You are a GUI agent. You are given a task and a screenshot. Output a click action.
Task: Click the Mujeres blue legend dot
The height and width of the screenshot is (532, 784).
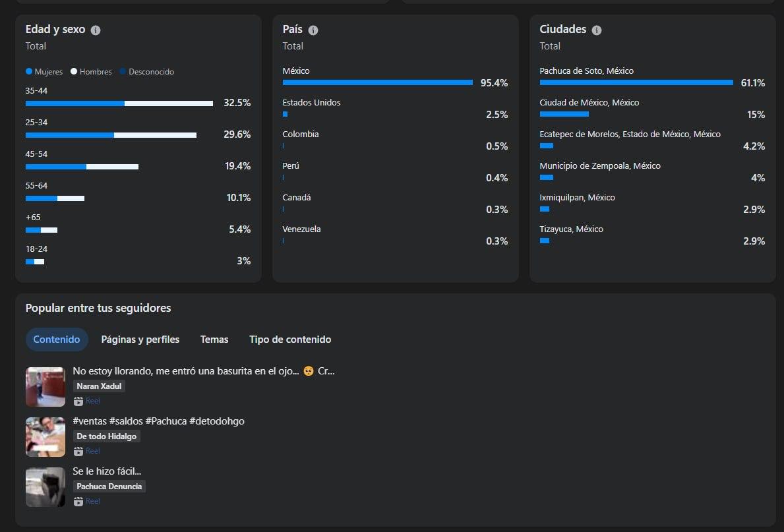(29, 71)
